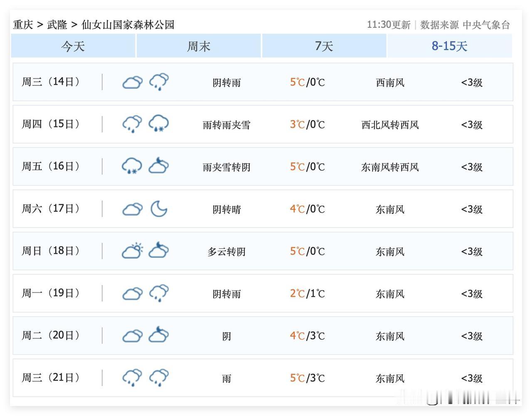Select the 7天 forecast tab
The image size is (532, 416).
click(324, 46)
